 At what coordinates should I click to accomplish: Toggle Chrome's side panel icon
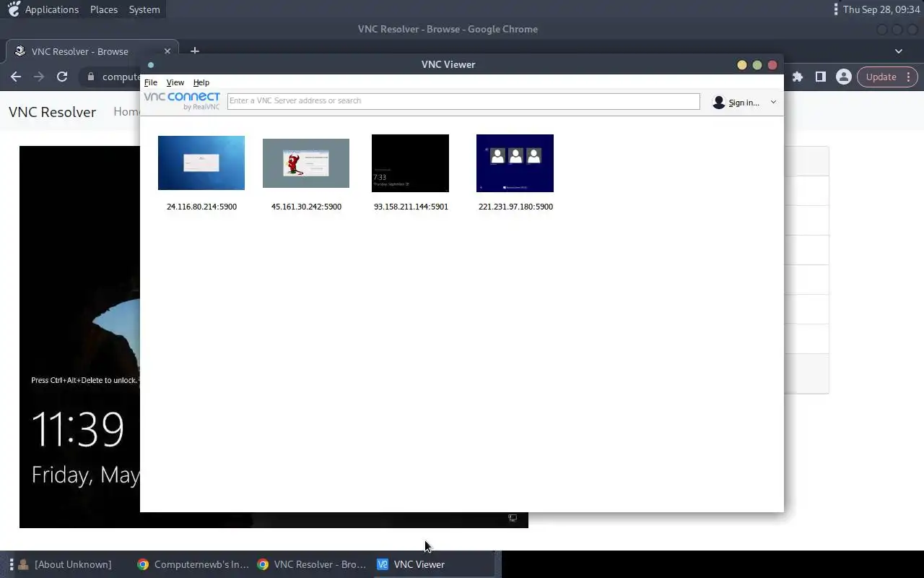click(x=821, y=77)
